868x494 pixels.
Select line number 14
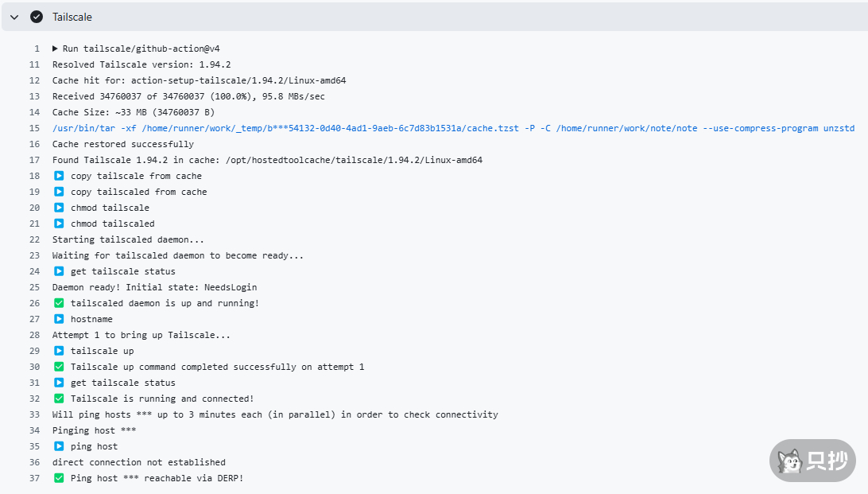coord(34,112)
